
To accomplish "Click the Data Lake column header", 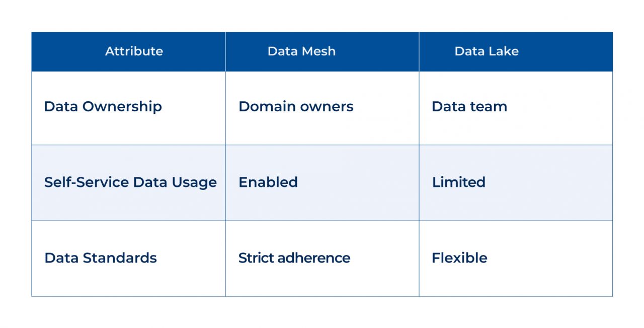I will (x=486, y=51).
